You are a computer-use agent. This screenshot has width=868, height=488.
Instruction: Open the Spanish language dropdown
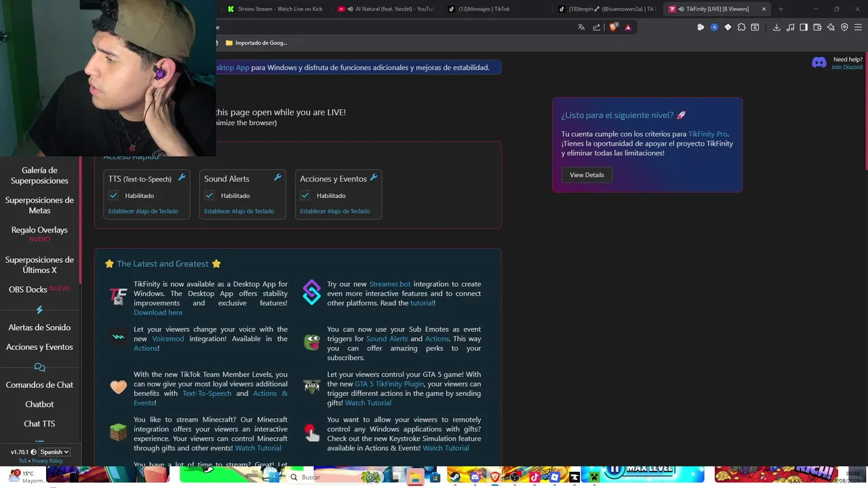coord(54,452)
